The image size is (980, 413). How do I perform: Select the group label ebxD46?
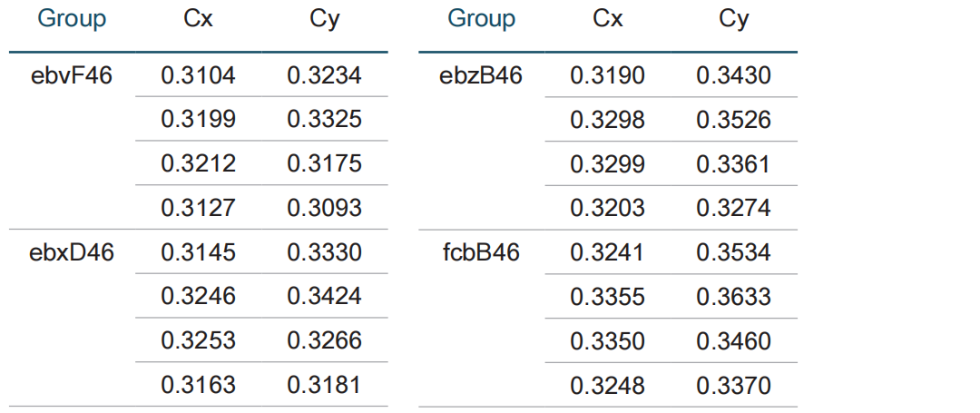click(x=72, y=252)
